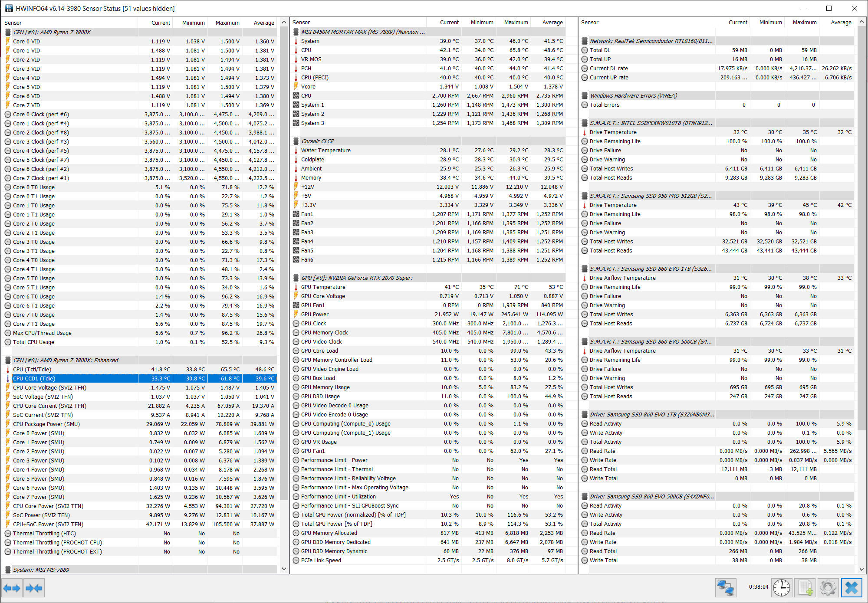Screen dimensions: 868x603
Task: Click GPU NVIDIA GeForce RTX 2070 group icon
Action: point(296,278)
